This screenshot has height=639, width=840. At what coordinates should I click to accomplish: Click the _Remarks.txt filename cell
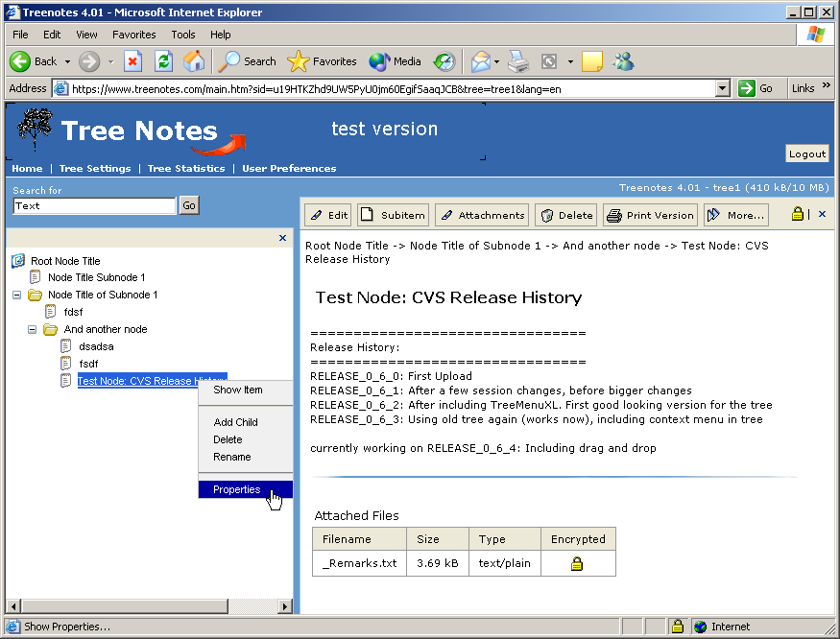coord(359,563)
